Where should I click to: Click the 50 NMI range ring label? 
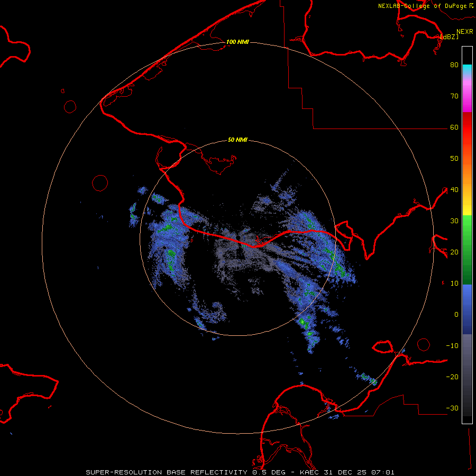237,140
